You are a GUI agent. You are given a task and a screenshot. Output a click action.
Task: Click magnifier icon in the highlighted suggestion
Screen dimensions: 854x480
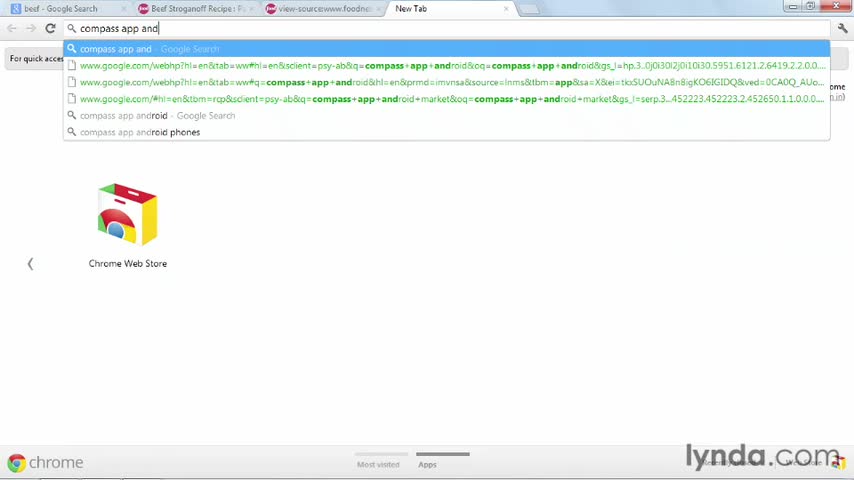tap(71, 48)
